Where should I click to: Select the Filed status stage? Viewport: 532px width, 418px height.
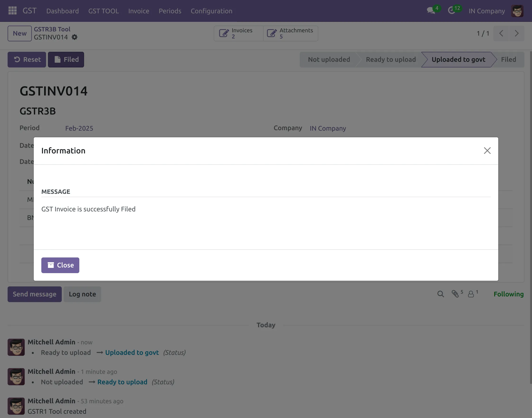click(508, 60)
